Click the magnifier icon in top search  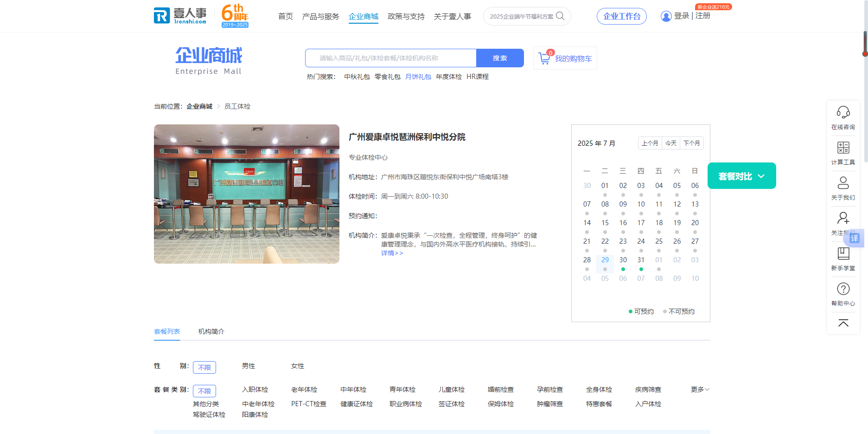click(x=560, y=16)
